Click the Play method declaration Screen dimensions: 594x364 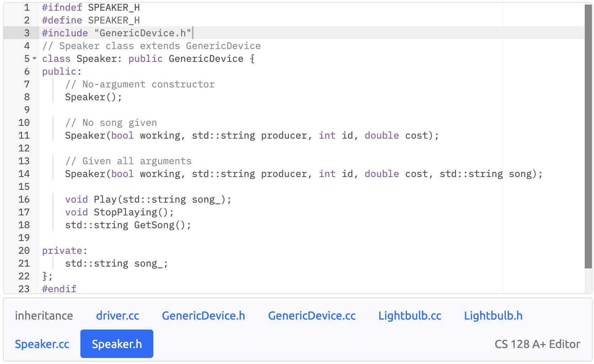tap(148, 199)
